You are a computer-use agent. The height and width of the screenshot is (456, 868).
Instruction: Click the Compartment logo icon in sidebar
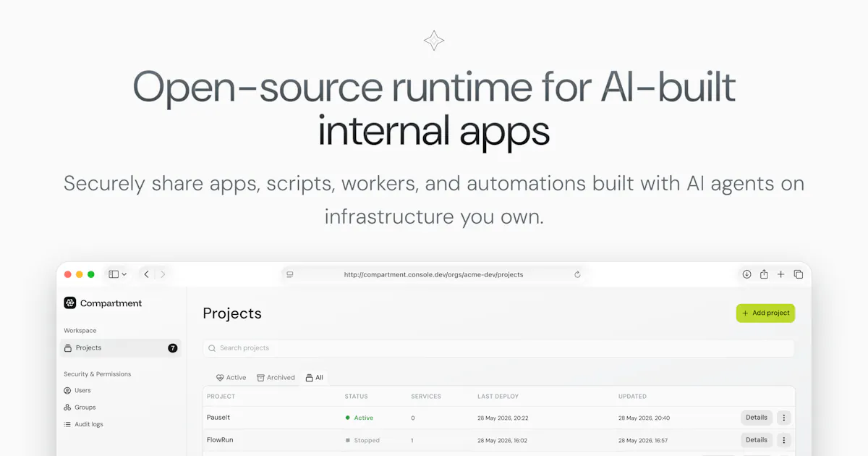[70, 303]
